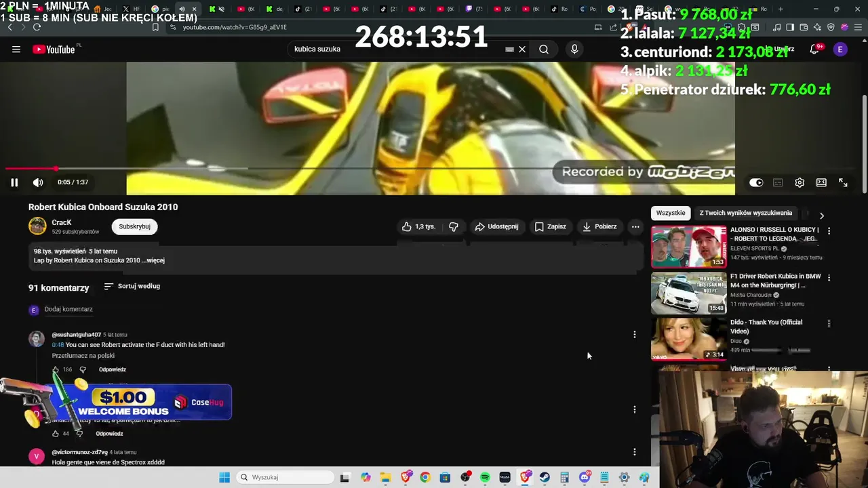Mute the video player volume
The height and width of the screenshot is (488, 868).
click(38, 182)
